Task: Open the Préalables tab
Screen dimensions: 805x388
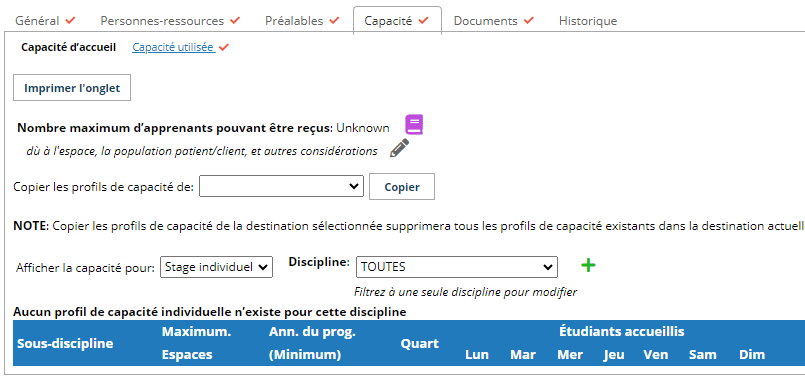Action: [302, 21]
